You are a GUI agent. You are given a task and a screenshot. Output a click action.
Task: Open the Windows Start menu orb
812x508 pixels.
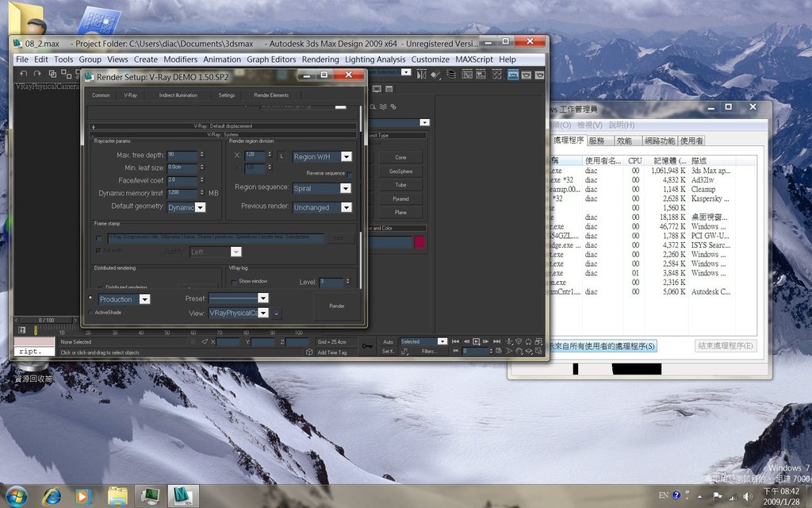[16, 496]
